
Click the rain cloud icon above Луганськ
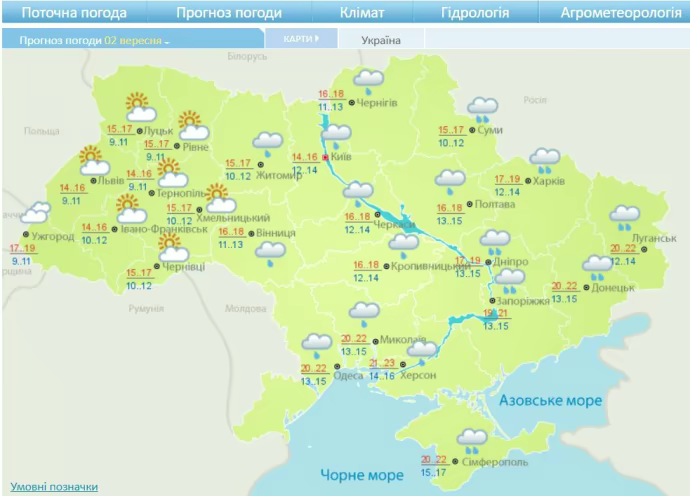tap(627, 216)
